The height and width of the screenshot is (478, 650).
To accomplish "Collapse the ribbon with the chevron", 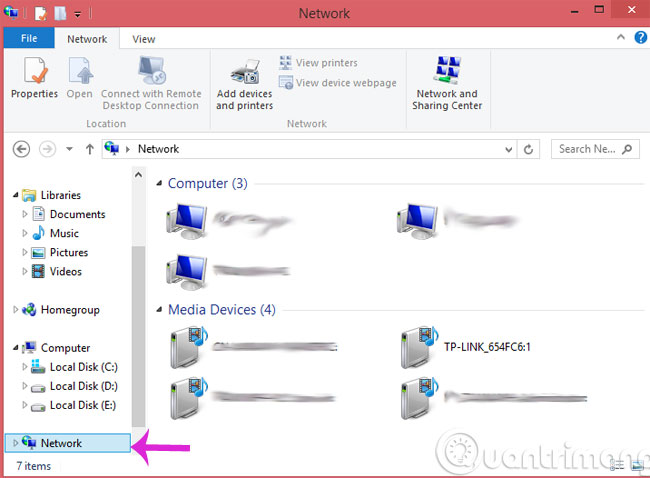I will coord(621,37).
